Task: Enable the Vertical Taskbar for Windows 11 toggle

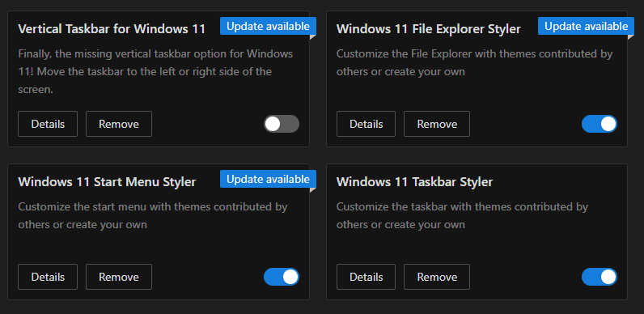Action: pos(282,124)
